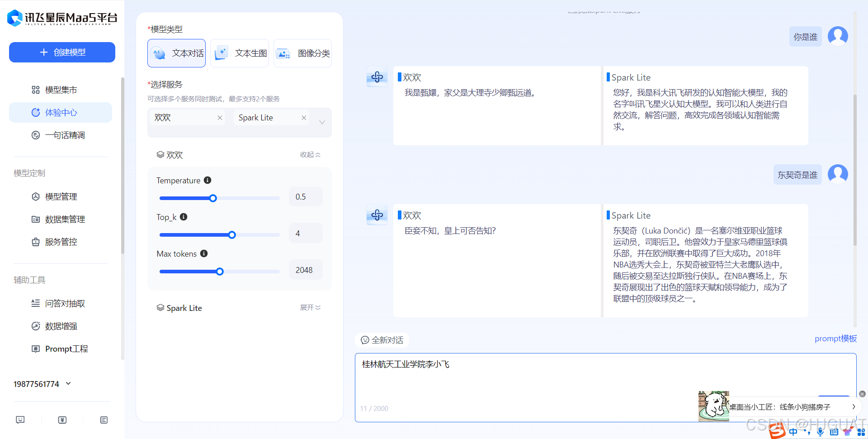The height and width of the screenshot is (439, 868).
Task: Collapse the 欢欢 parameters with 收起
Action: pyautogui.click(x=310, y=155)
